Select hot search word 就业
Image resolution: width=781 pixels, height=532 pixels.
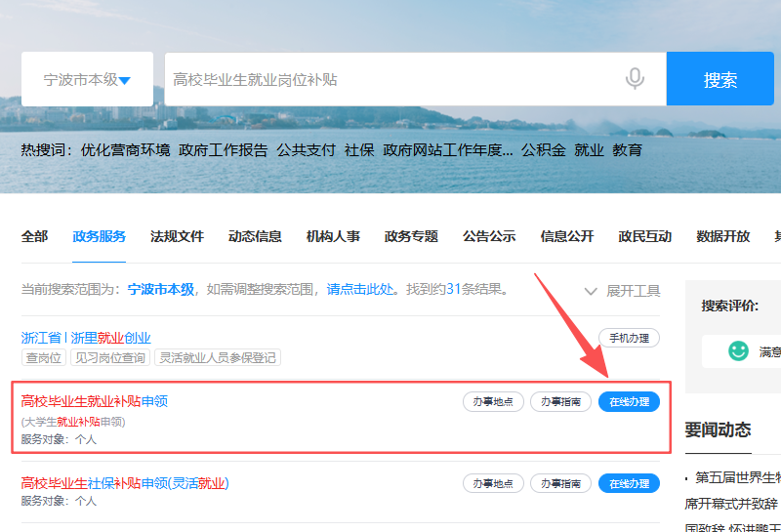[590, 150]
